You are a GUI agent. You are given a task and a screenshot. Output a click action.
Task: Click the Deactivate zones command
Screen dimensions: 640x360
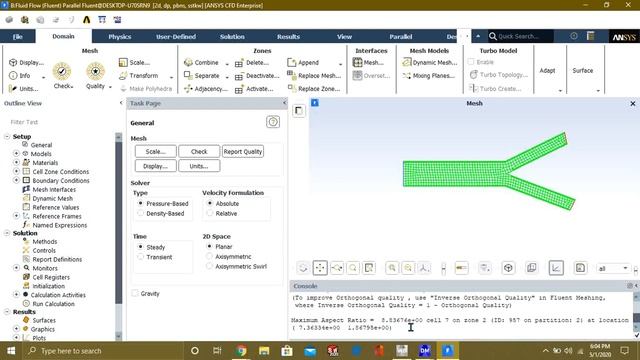[257, 76]
